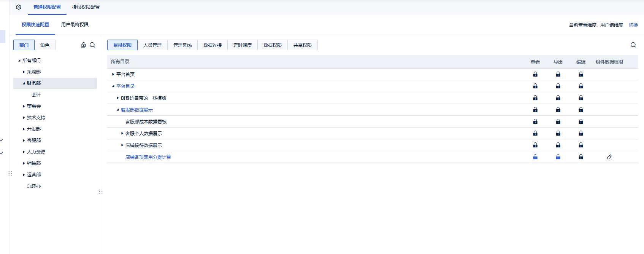Click blue unlocked 导出 icon for 店铺各项费用分摊计算
The width and height of the screenshot is (644, 254).
(558, 157)
